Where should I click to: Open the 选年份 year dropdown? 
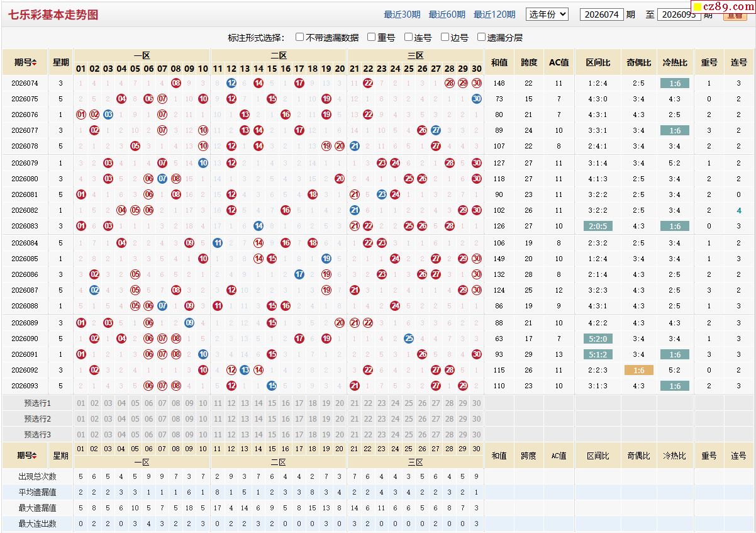547,14
